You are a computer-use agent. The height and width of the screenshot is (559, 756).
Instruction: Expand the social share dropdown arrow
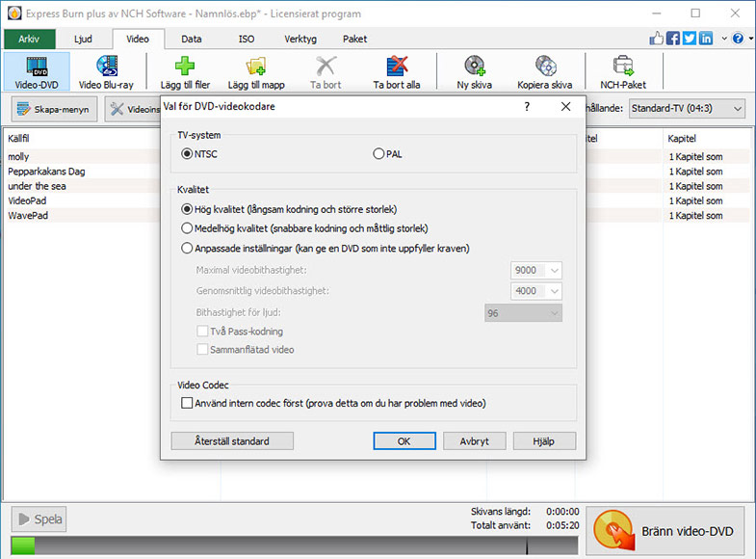coord(724,39)
